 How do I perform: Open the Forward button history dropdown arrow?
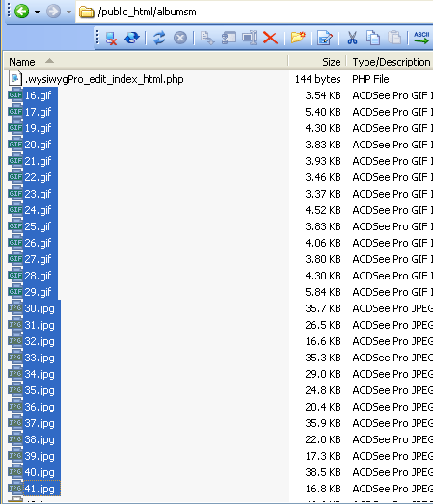(68, 13)
